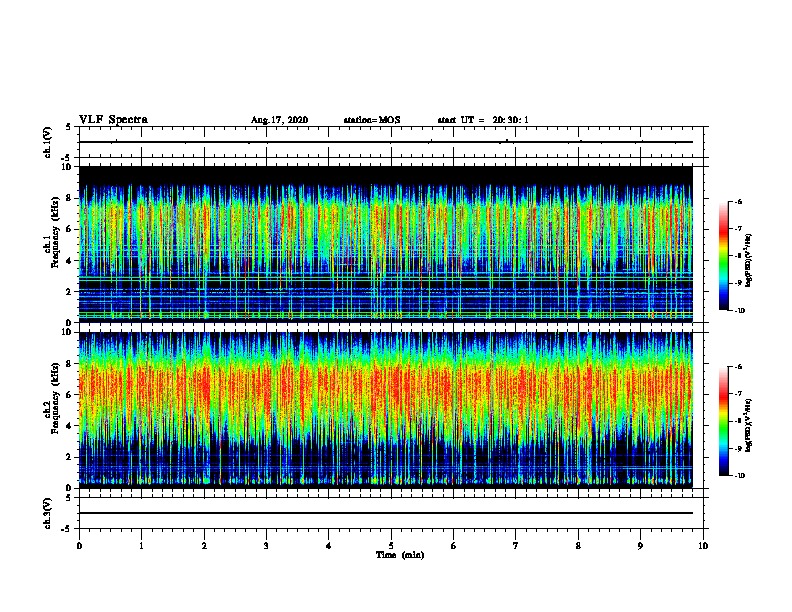Click the "ch.3(V)" waveform axis label

pos(48,513)
